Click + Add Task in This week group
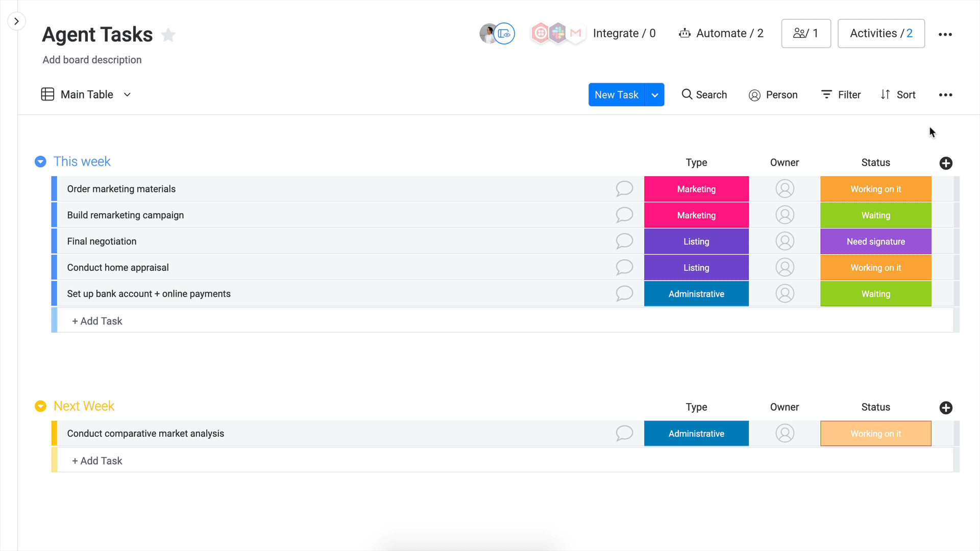 click(97, 321)
